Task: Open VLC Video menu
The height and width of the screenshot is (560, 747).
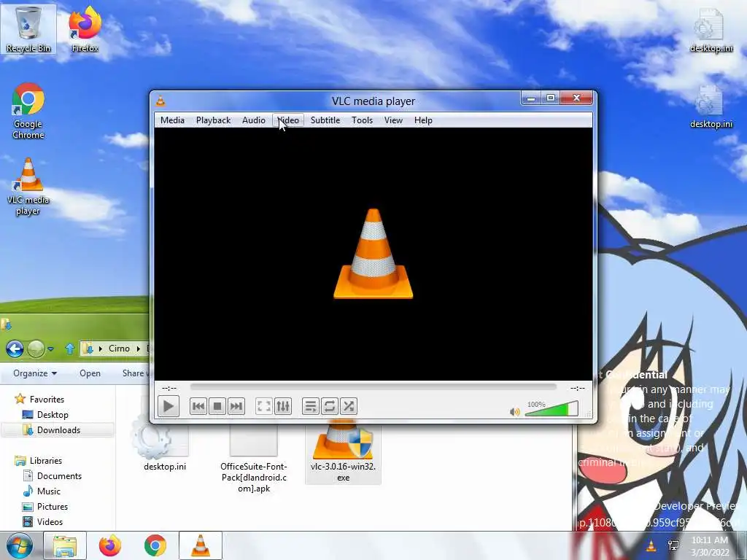Action: tap(288, 120)
